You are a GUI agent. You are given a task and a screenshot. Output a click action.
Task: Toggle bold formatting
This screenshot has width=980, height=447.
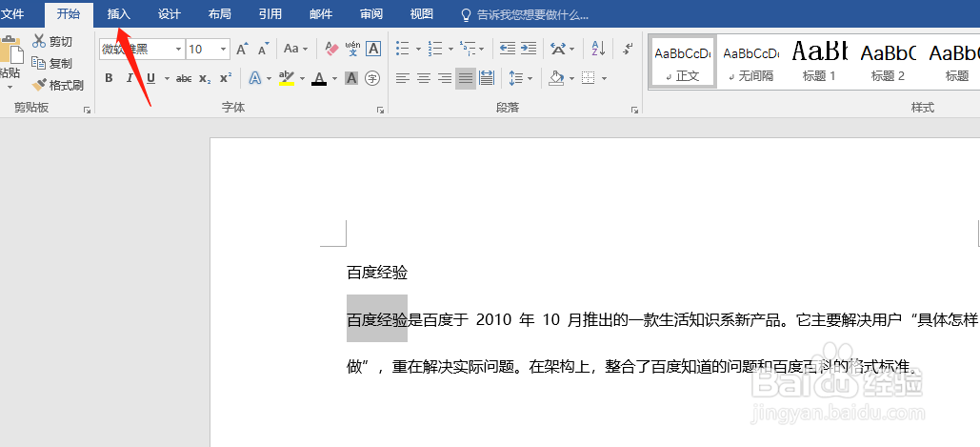coord(109,78)
